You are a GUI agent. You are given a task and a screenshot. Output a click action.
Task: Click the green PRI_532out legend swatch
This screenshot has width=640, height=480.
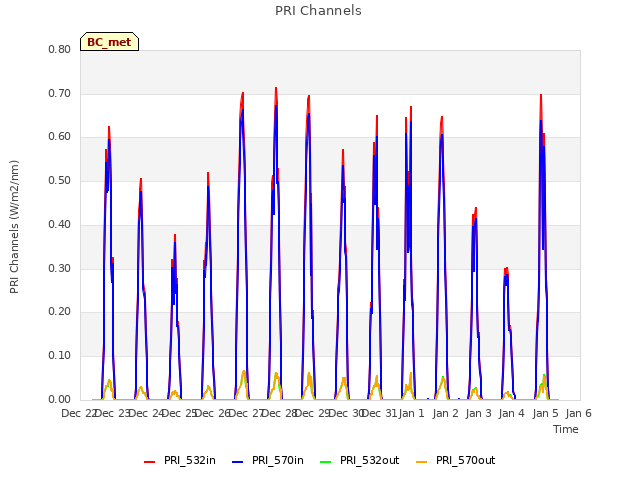pos(326,462)
